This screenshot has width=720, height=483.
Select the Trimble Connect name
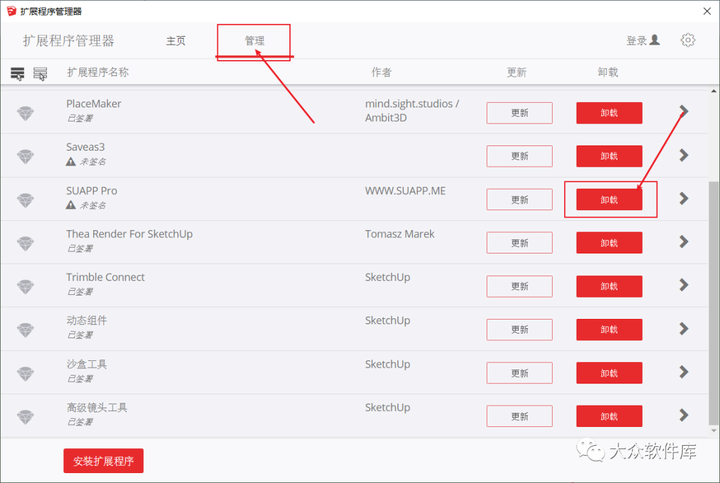pos(105,277)
